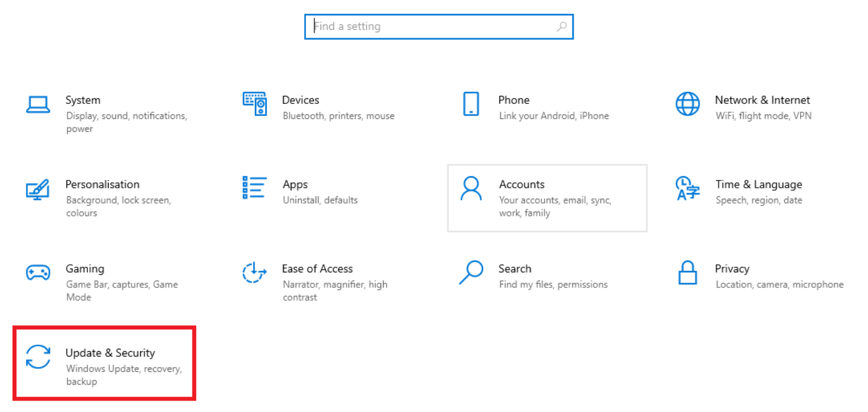Viewport: 868px width, 412px height.
Task: Click the Privacy padlock icon
Action: pos(688,272)
